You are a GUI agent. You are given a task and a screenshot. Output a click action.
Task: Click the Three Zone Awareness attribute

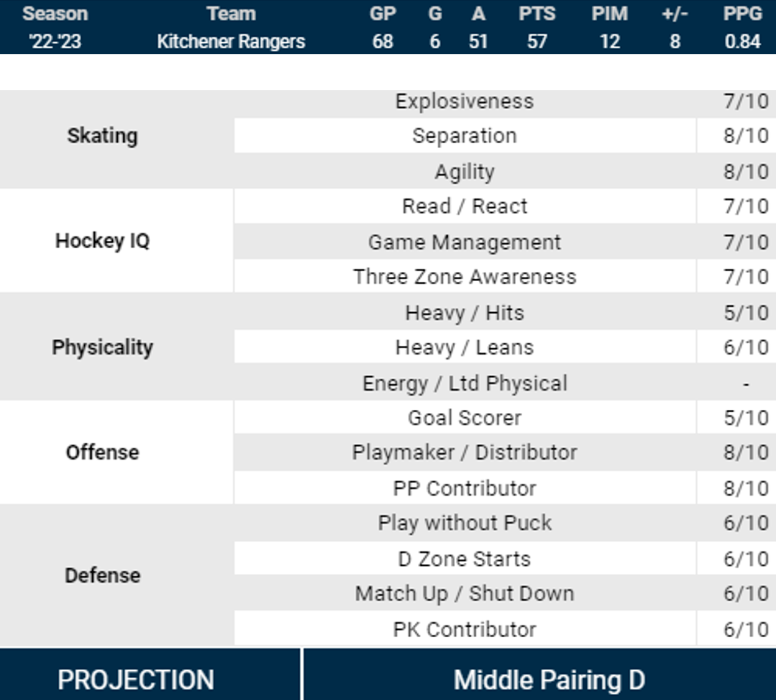coord(464,277)
